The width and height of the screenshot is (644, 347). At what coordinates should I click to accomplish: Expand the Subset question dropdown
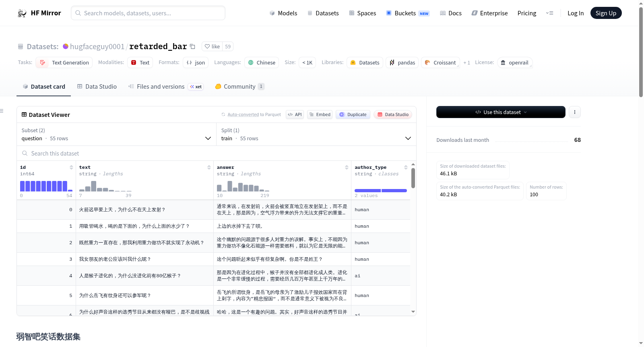click(x=117, y=134)
